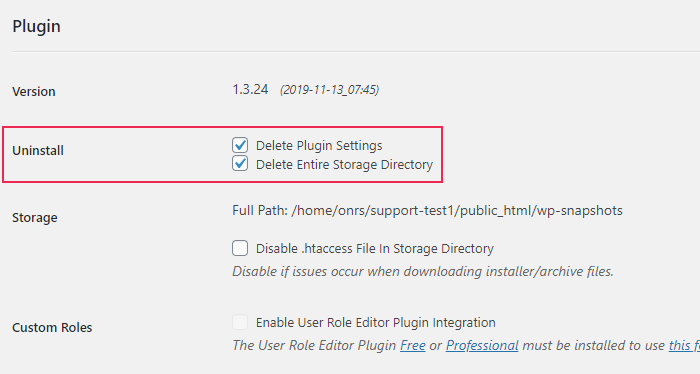The height and width of the screenshot is (374, 700).
Task: Click the Uninstall row label
Action: (x=38, y=150)
